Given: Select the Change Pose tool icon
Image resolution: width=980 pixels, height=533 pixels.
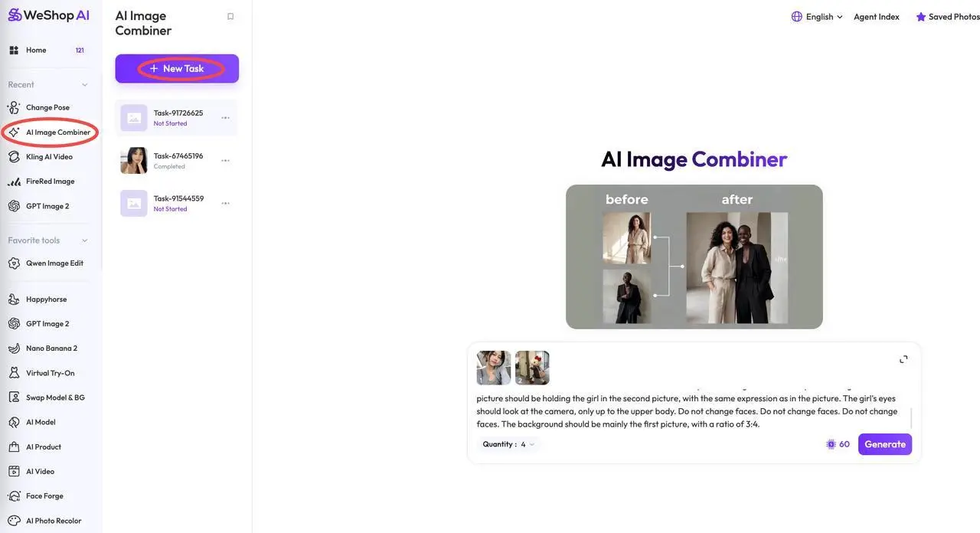Looking at the screenshot, I should pyautogui.click(x=14, y=107).
